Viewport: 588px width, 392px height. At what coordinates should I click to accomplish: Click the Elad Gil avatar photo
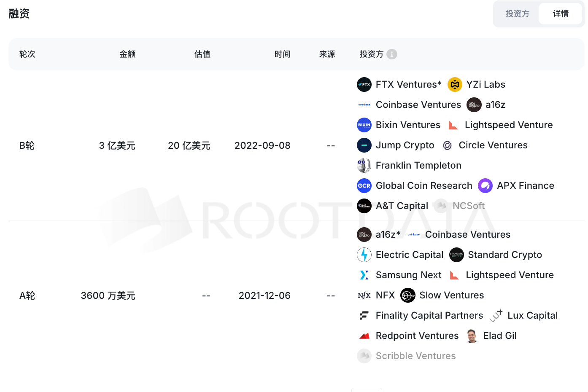point(472,336)
